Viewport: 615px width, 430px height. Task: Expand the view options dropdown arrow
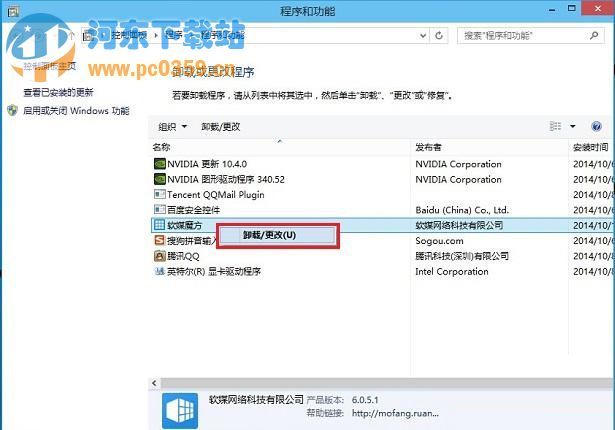point(573,126)
